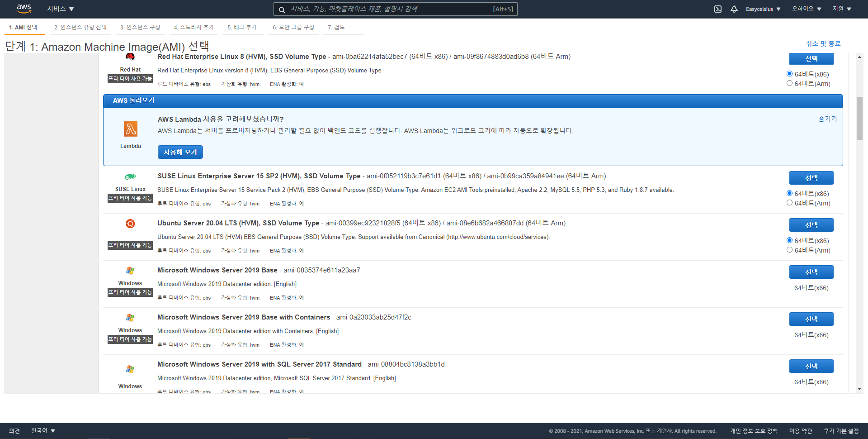Image resolution: width=868 pixels, height=439 pixels.
Task: Click the AWS logo home icon
Action: (x=24, y=9)
